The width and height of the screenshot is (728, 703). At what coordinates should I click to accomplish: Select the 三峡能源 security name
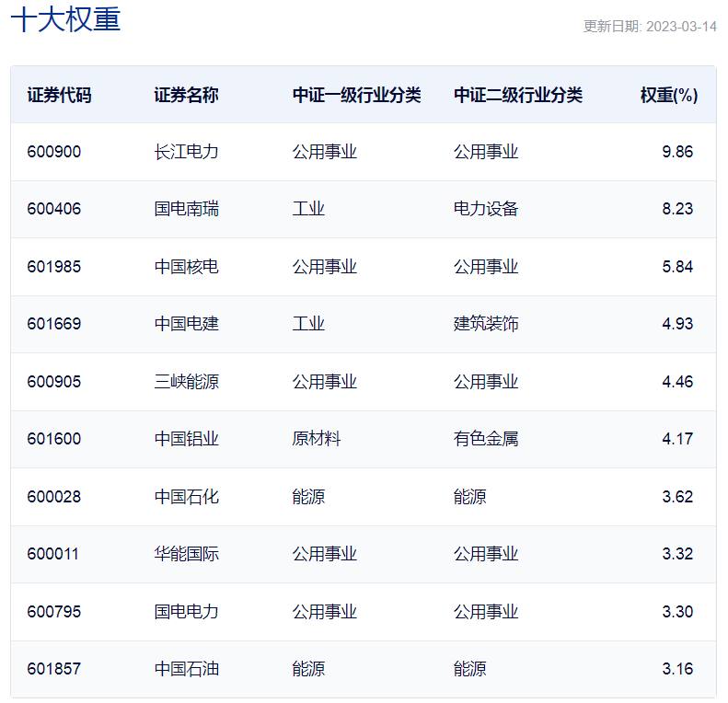coord(186,382)
